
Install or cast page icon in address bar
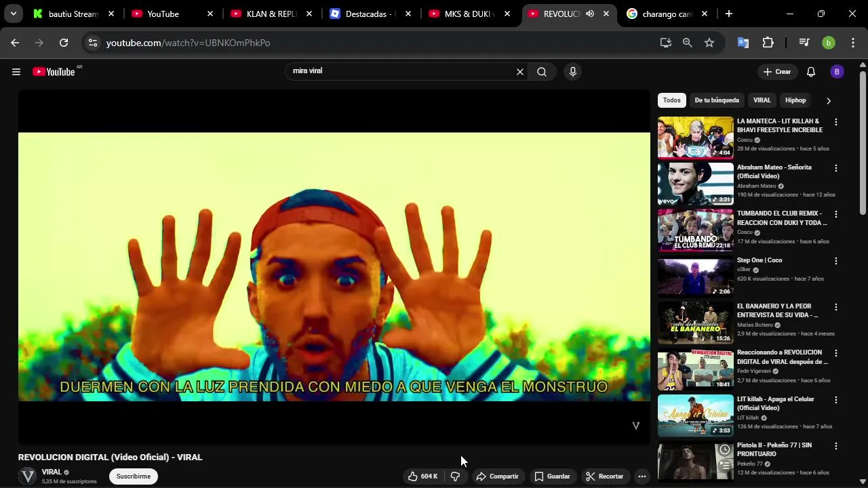point(666,43)
